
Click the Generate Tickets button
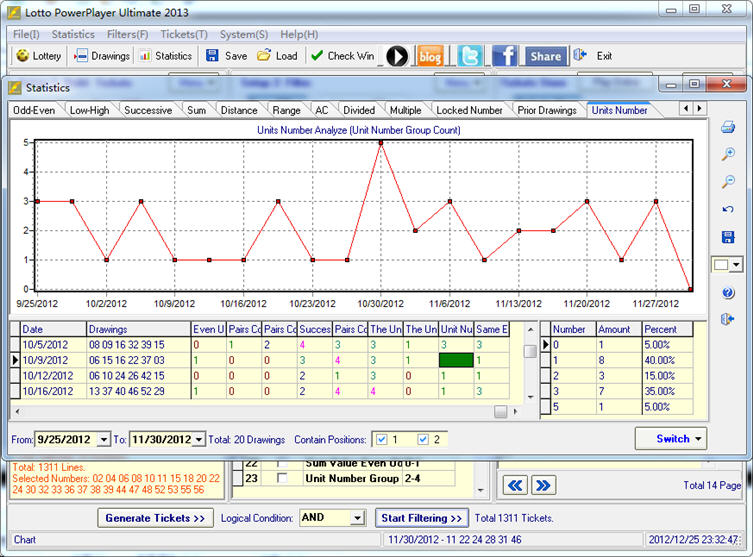coord(155,518)
